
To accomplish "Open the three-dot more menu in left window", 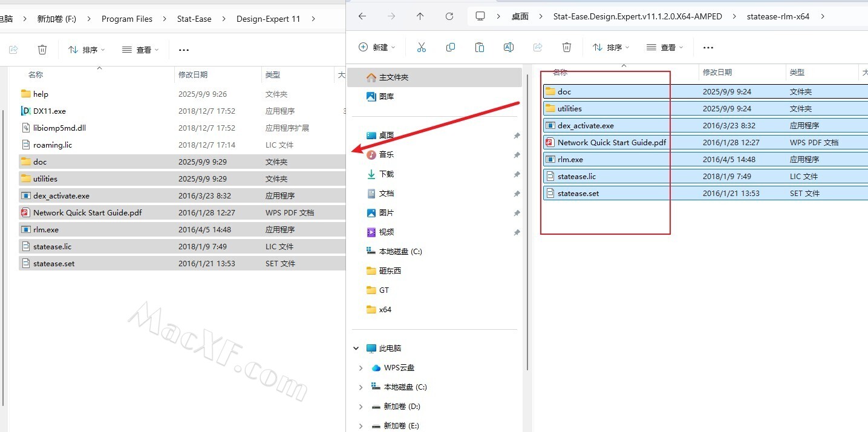I will [184, 50].
